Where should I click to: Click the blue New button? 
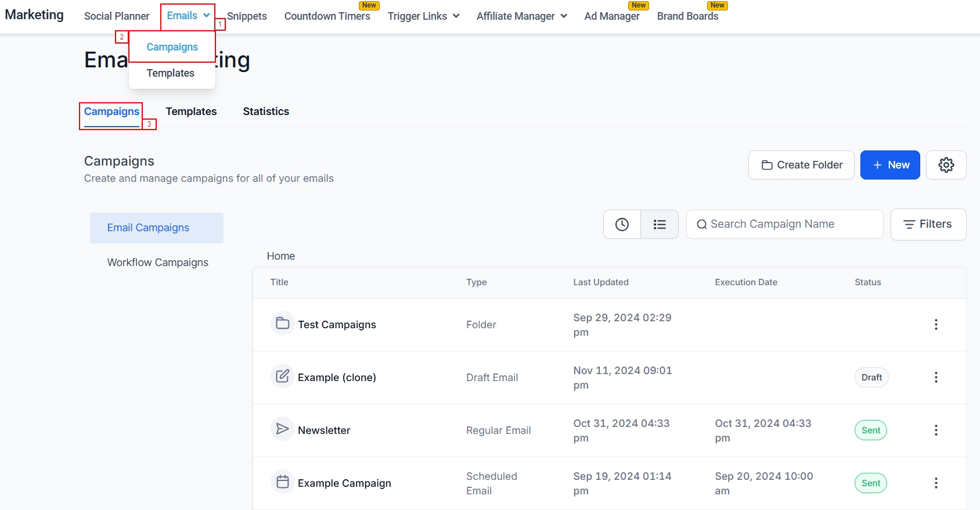coord(889,165)
